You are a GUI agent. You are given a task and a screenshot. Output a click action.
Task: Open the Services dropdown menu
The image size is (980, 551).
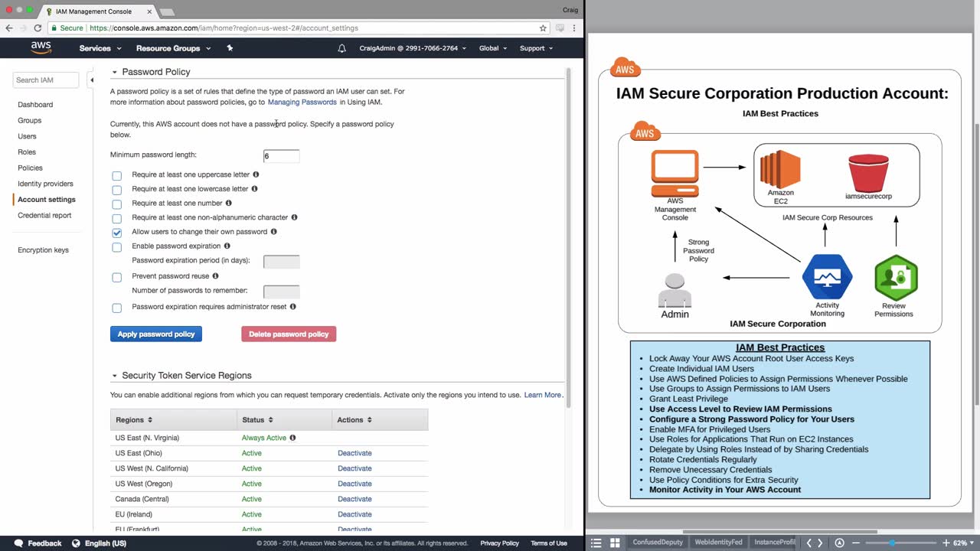pos(100,48)
